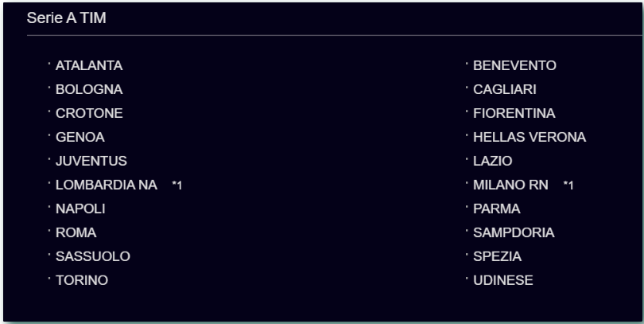
Task: Open MILANO RN team entry
Action: (x=510, y=185)
